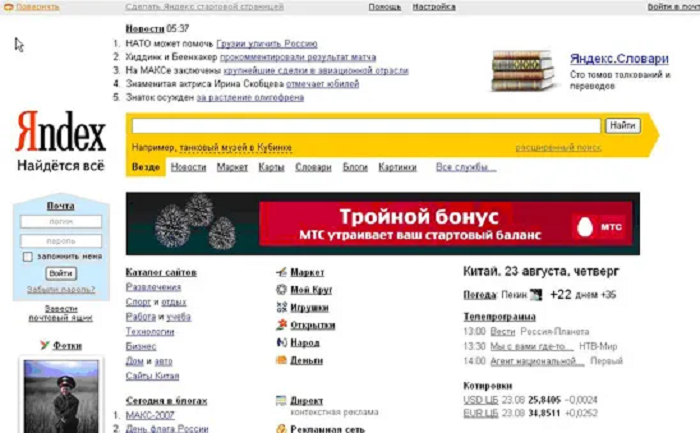Click the Повернуть icon at top left
The image size is (700, 433).
pos(8,7)
